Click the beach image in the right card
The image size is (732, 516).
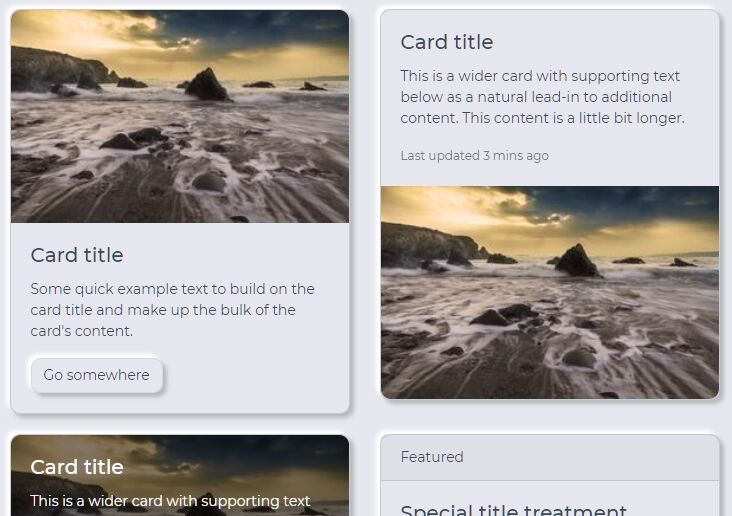(550, 292)
